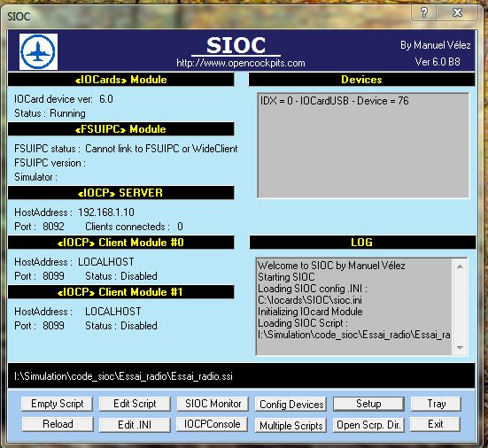Click the Essai_radio.ssi script path bar

click(x=241, y=375)
